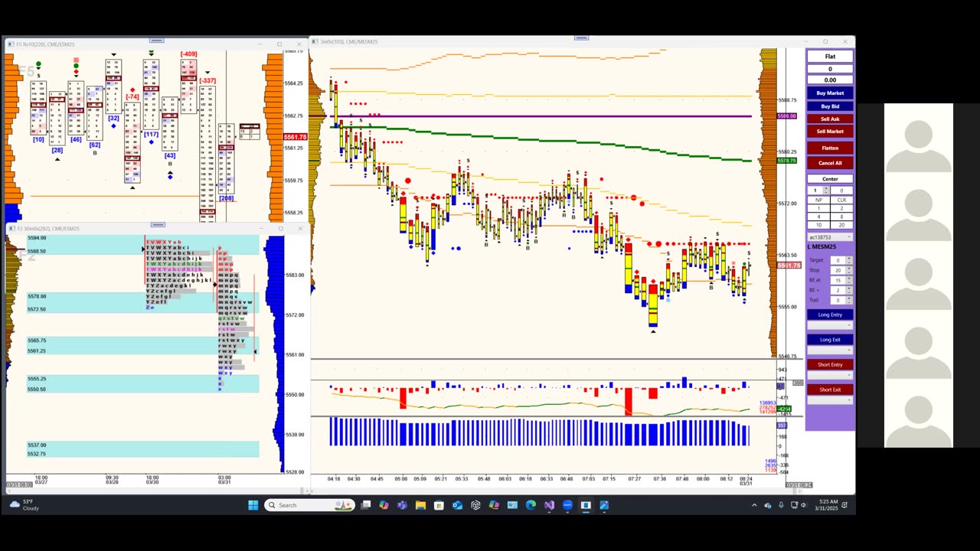The width and height of the screenshot is (980, 551).
Task: Select the 3m0s(103) CME/MESM25 chart title
Action: click(x=348, y=42)
